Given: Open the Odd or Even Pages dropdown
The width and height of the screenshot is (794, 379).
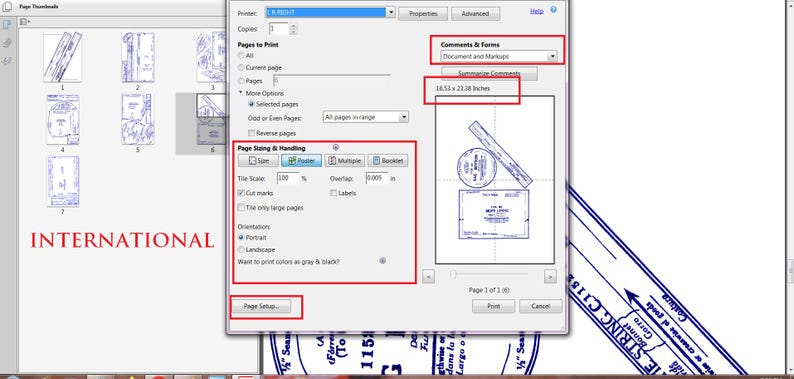Looking at the screenshot, I should click(365, 117).
